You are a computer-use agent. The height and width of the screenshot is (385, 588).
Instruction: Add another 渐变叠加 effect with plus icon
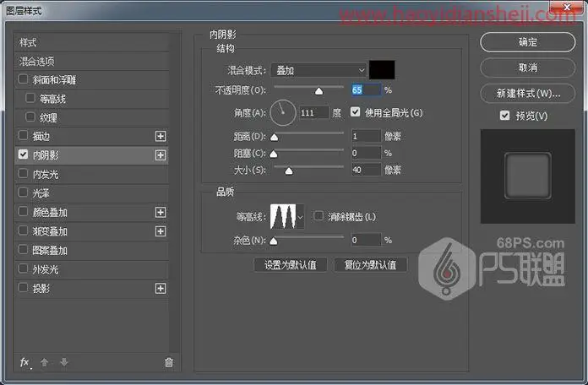click(x=161, y=231)
